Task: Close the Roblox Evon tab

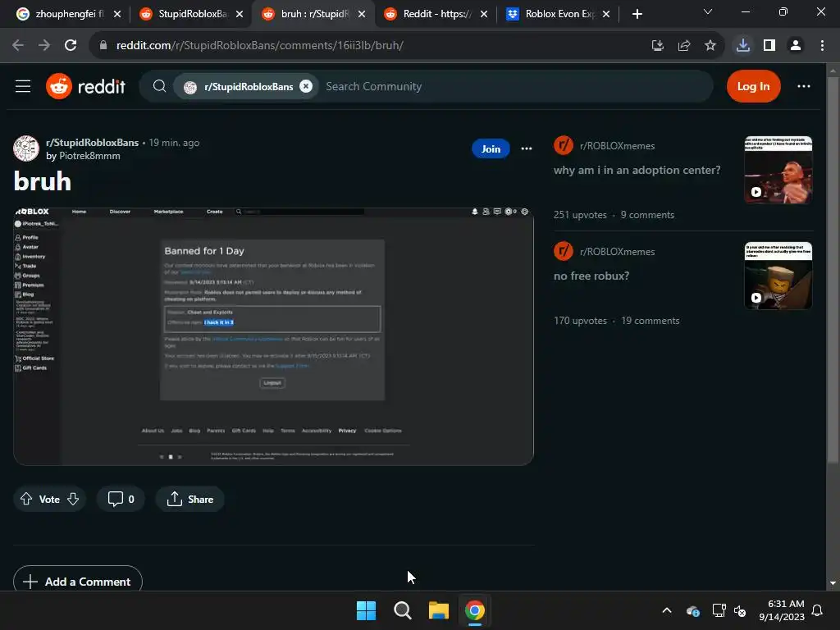Action: [606, 14]
